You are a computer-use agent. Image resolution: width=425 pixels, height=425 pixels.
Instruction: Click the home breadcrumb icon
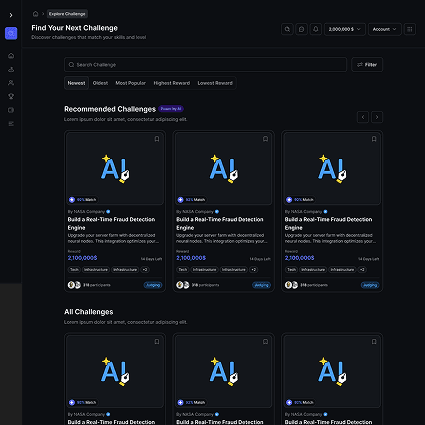pos(35,14)
